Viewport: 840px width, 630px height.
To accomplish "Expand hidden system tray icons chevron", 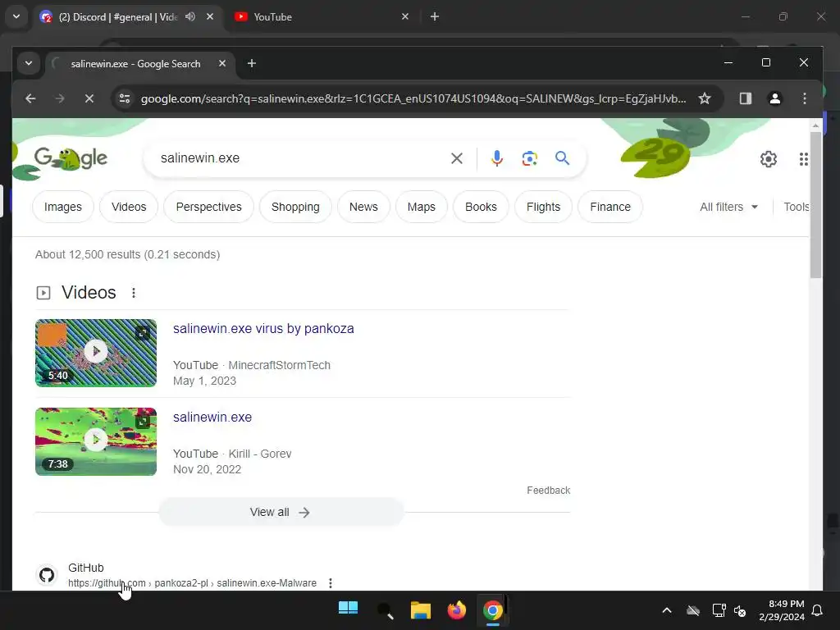I will point(667,610).
